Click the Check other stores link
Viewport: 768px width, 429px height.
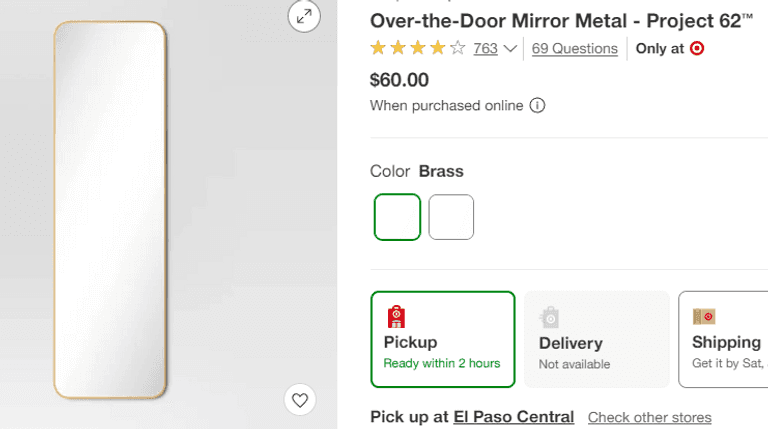[x=649, y=417]
